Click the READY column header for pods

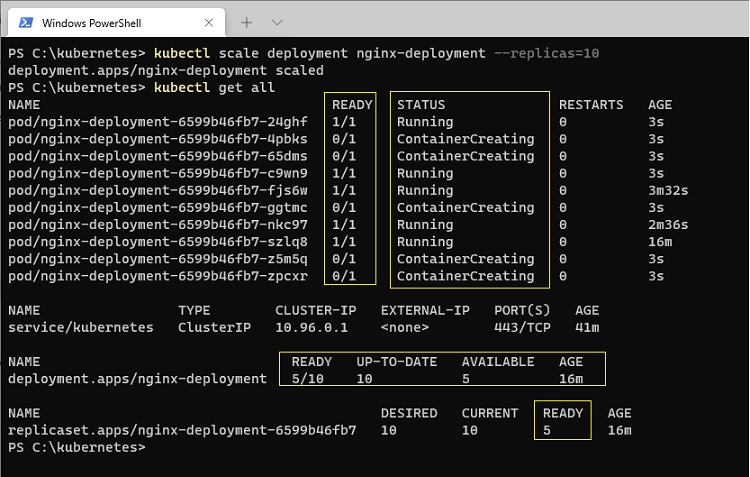[x=352, y=105]
